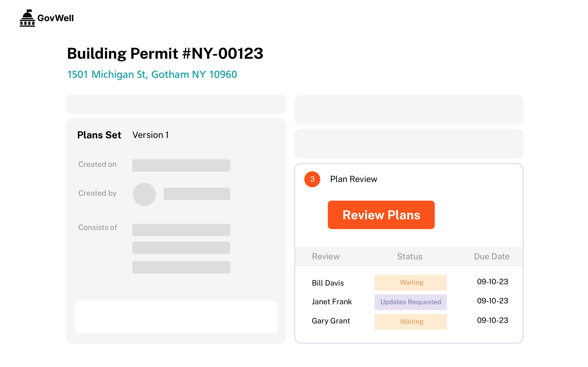Select the Gary Grant reviewer row
The width and height of the screenshot is (588, 367).
pos(331,321)
